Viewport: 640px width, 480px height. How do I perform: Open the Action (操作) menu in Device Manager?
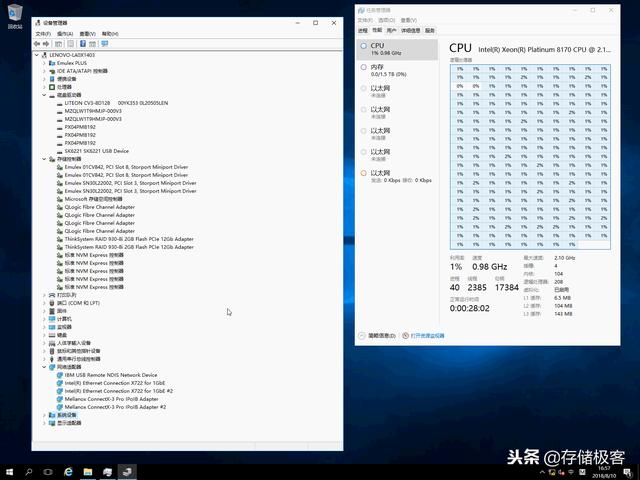(x=65, y=33)
